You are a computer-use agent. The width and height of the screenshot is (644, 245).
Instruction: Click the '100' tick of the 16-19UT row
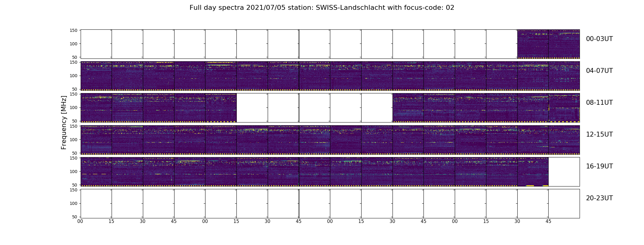click(74, 171)
